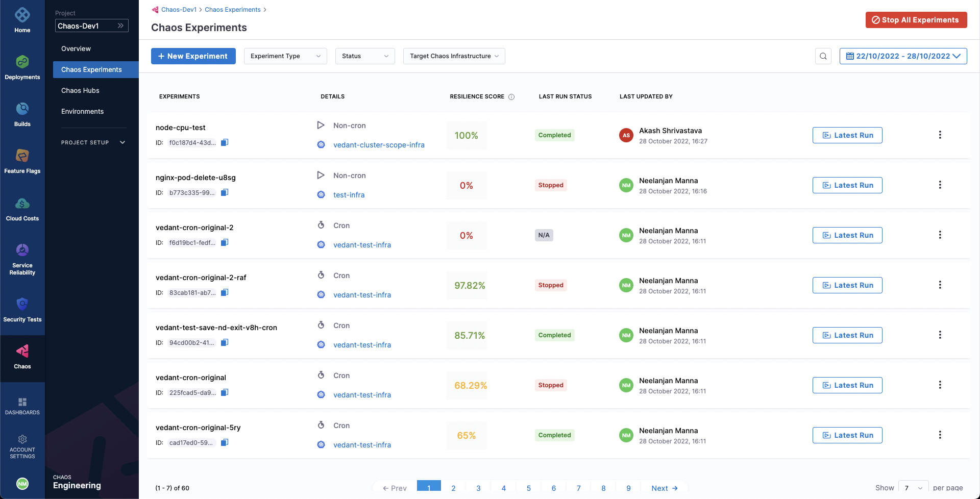Expand Target Chaos Infrastructure filter
980x499 pixels.
[x=454, y=56]
